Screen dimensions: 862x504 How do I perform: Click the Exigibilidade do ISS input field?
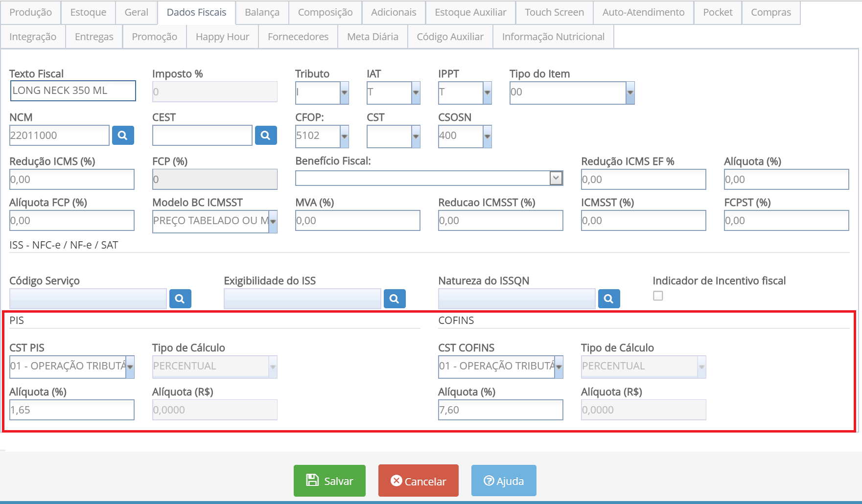[303, 299]
